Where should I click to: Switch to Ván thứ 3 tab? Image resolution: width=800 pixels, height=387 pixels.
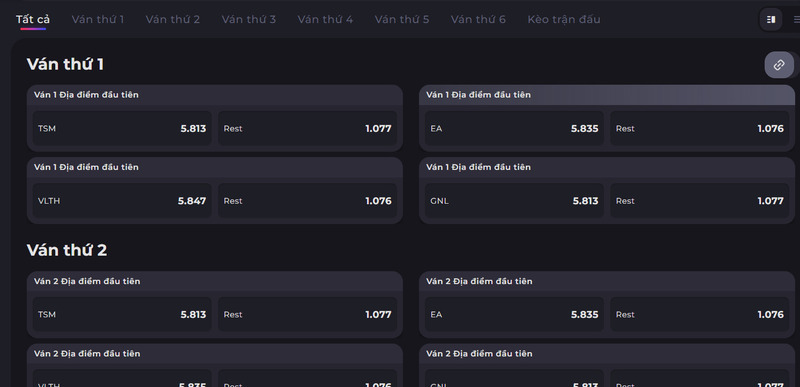[248, 19]
